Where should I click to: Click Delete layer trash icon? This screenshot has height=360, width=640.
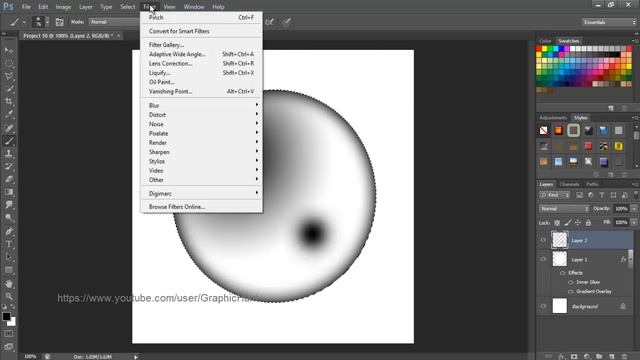(624, 356)
